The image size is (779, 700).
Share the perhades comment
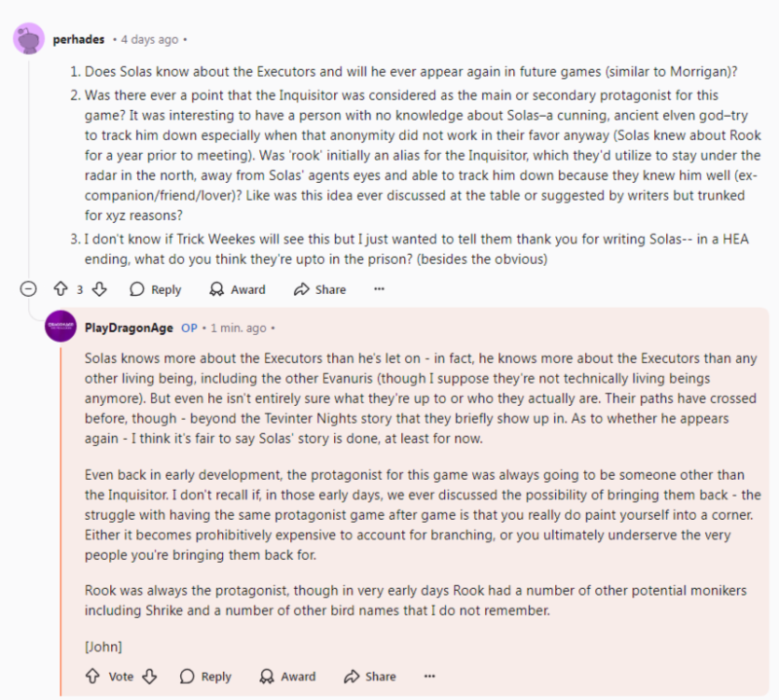pyautogui.click(x=319, y=289)
